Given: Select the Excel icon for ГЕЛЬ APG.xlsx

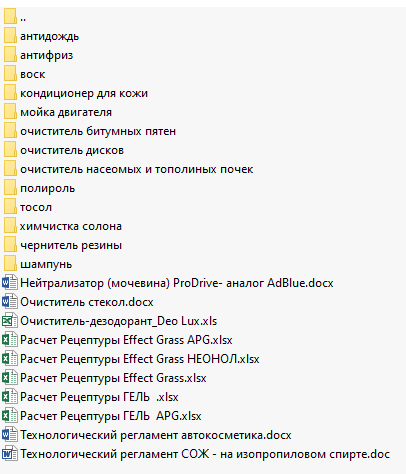Looking at the screenshot, I should [10, 416].
